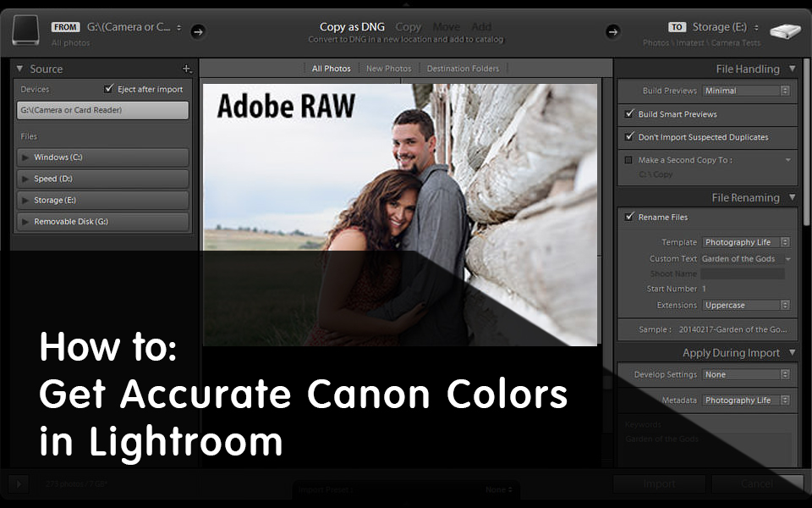Click the TO badge near Storage (E:)
This screenshot has width=812, height=508.
pyautogui.click(x=676, y=26)
